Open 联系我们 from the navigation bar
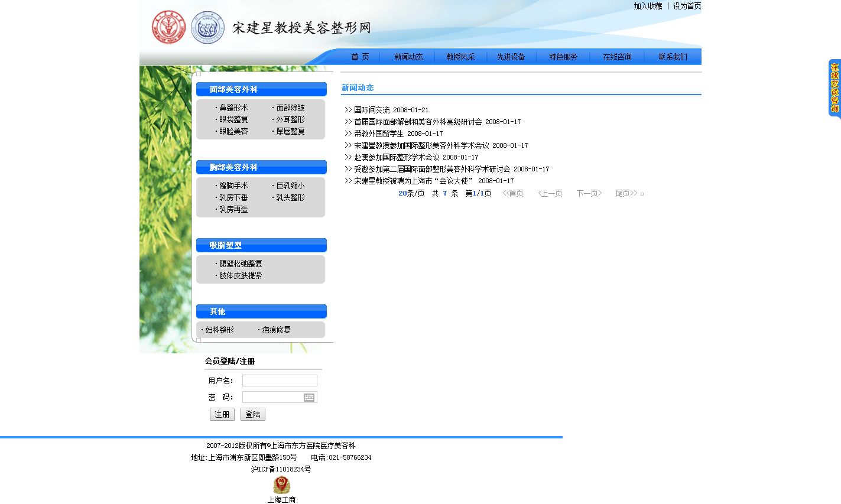This screenshot has width=841, height=504. 673,57
